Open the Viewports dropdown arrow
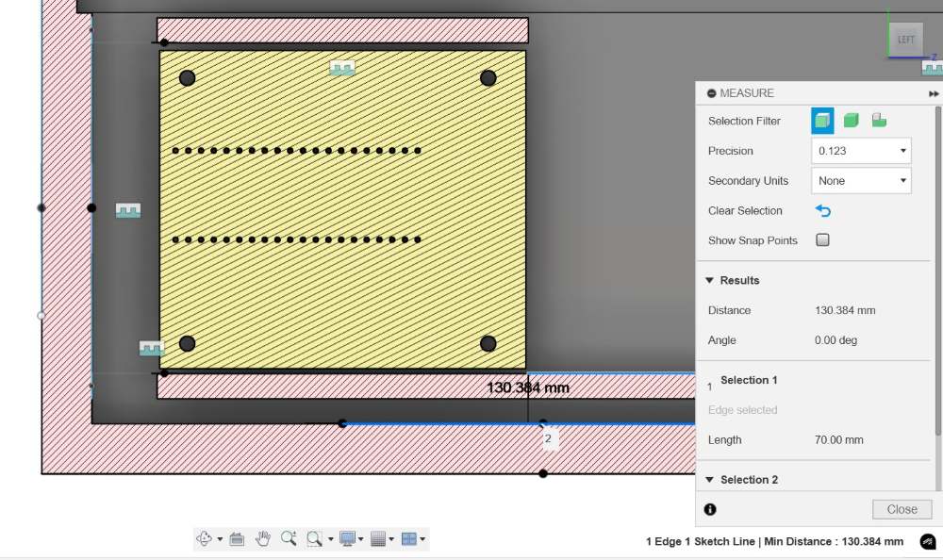 pyautogui.click(x=422, y=539)
